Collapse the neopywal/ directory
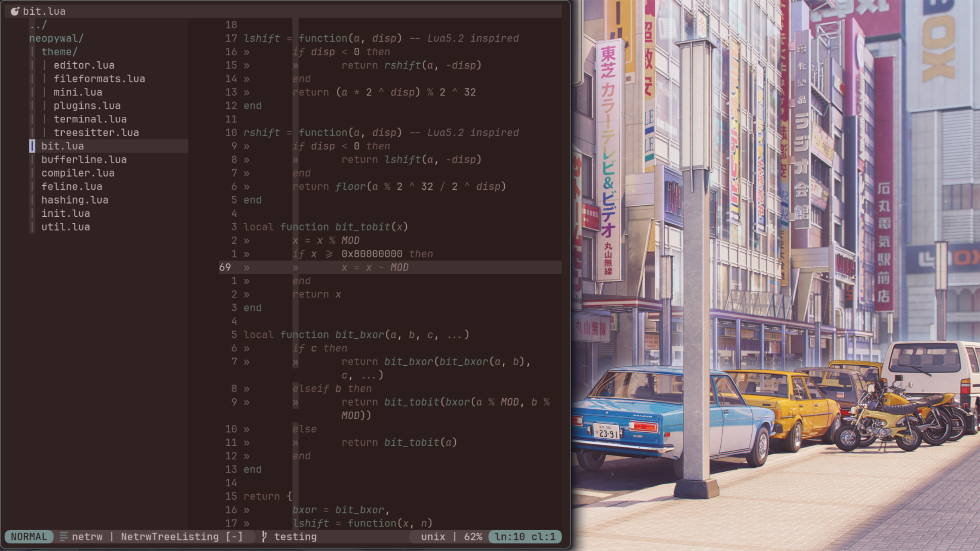 56,38
